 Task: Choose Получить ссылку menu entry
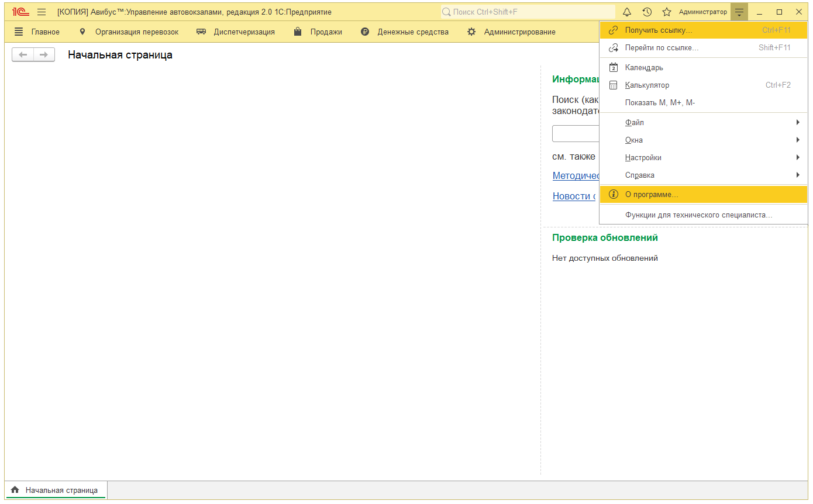(x=659, y=30)
